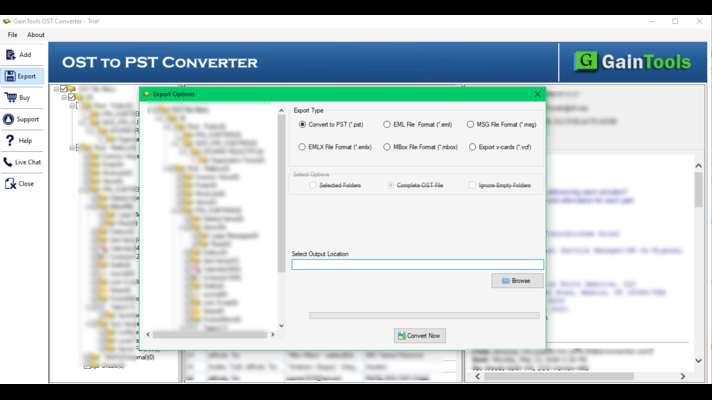Click the GainTools logo in the banner
The height and width of the screenshot is (400, 712).
click(632, 62)
